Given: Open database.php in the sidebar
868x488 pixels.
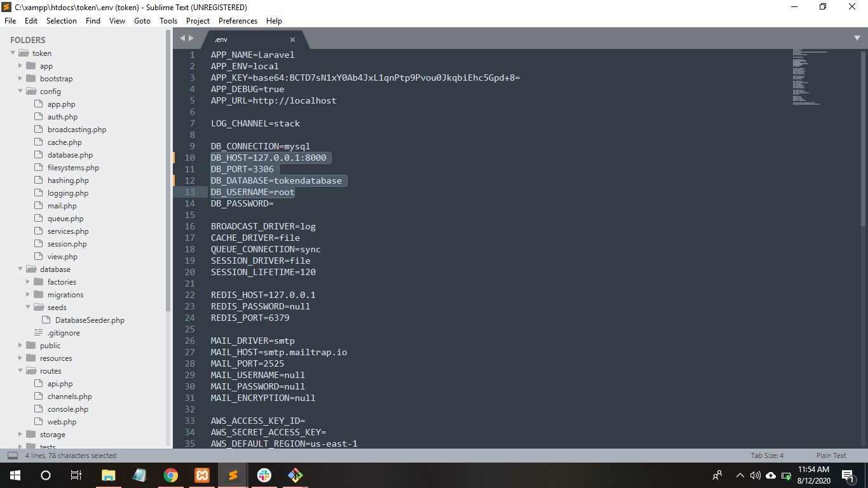Looking at the screenshot, I should pos(70,155).
